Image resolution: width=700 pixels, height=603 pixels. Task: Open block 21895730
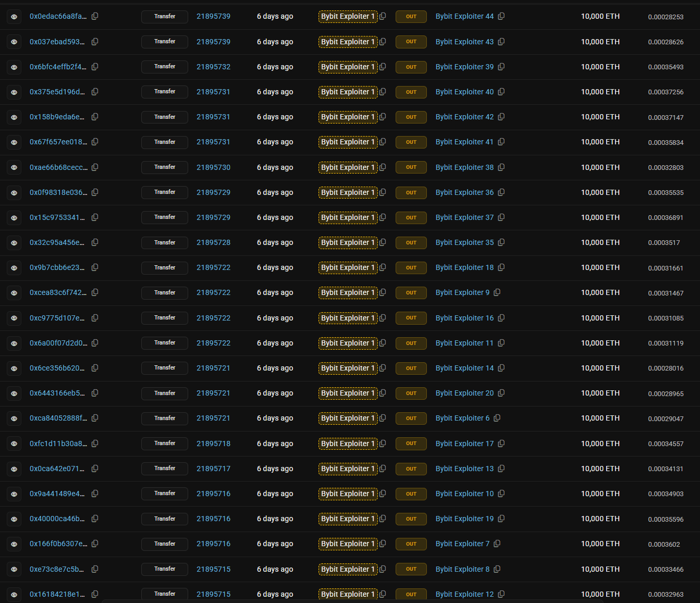point(214,167)
